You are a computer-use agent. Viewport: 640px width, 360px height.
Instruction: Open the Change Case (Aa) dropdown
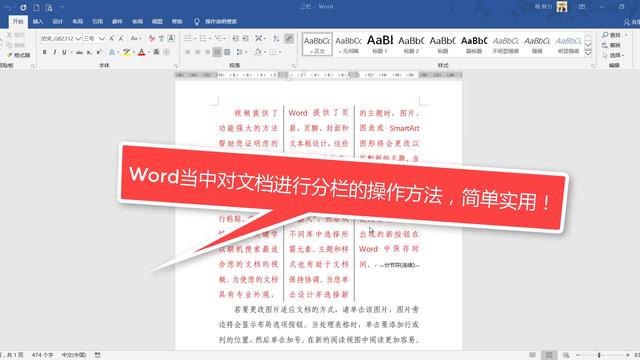pyautogui.click(x=136, y=38)
